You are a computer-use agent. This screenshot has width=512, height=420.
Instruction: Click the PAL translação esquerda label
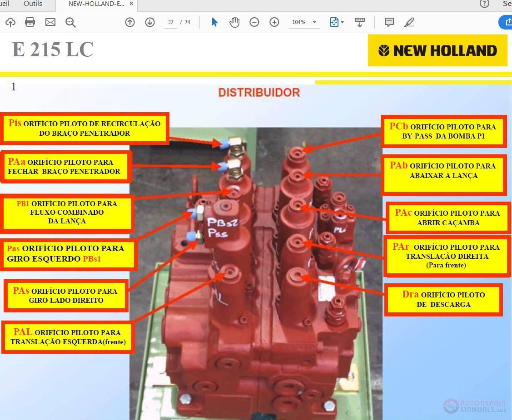click(68, 337)
